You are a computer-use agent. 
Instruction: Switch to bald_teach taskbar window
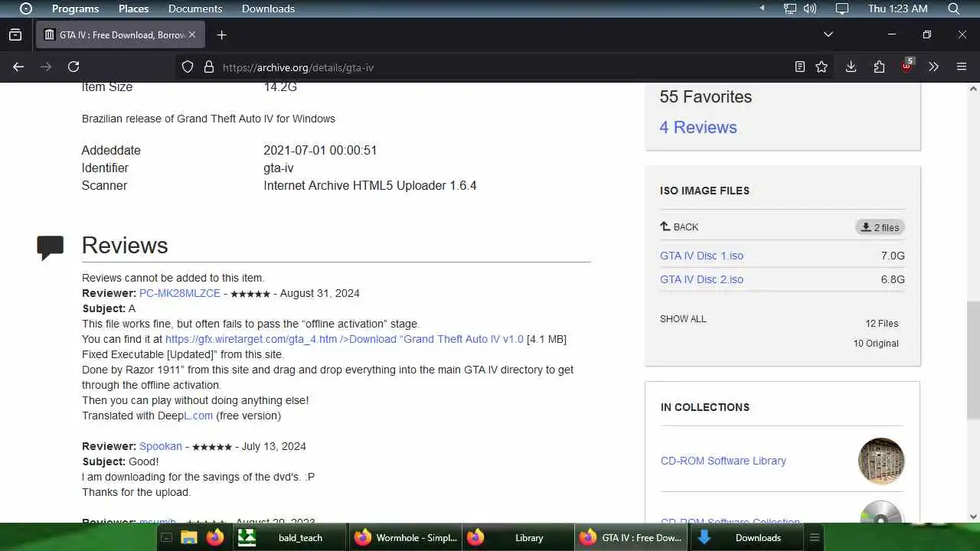pyautogui.click(x=289, y=537)
